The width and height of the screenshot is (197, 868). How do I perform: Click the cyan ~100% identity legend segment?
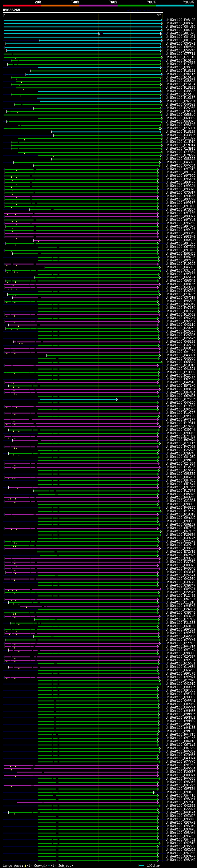(x=175, y=6)
